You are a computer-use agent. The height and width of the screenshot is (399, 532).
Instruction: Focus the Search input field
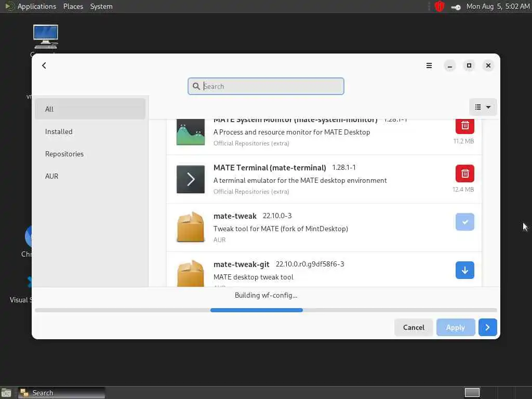point(265,86)
